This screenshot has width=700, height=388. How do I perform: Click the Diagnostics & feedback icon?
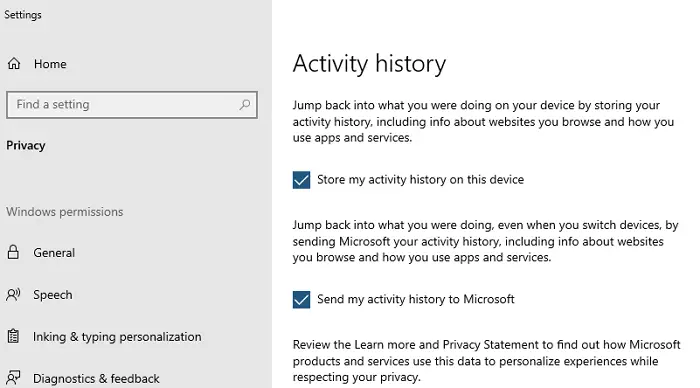coord(13,378)
